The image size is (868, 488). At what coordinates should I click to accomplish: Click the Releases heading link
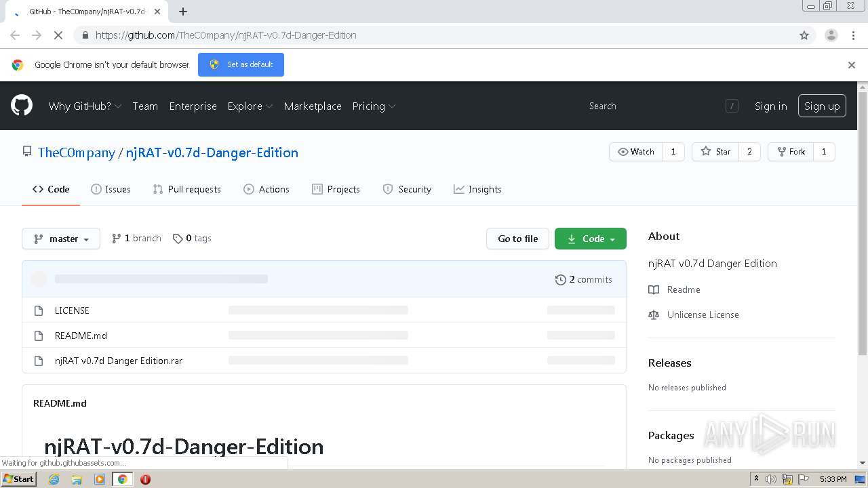(x=670, y=363)
